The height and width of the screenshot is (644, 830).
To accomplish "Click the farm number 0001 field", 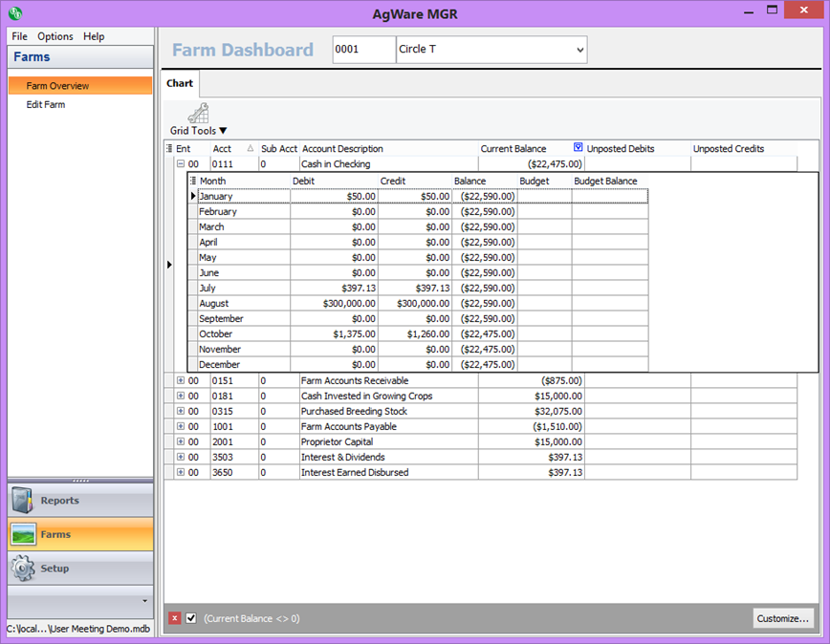I will coord(363,50).
